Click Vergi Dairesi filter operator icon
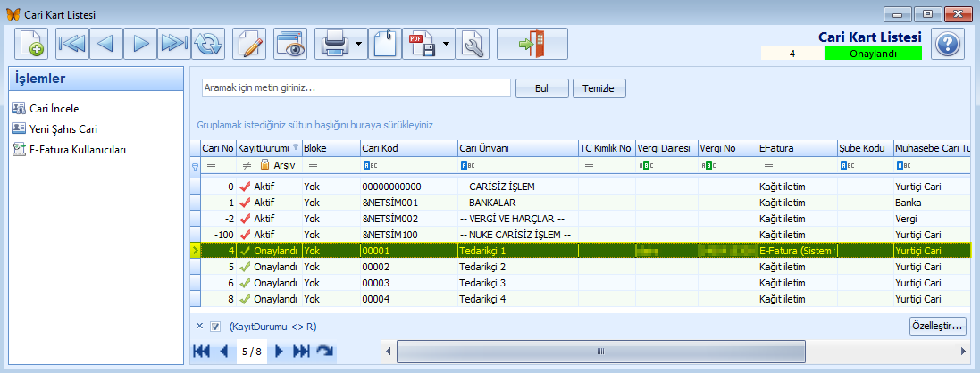The height and width of the screenshot is (373, 980). [645, 166]
